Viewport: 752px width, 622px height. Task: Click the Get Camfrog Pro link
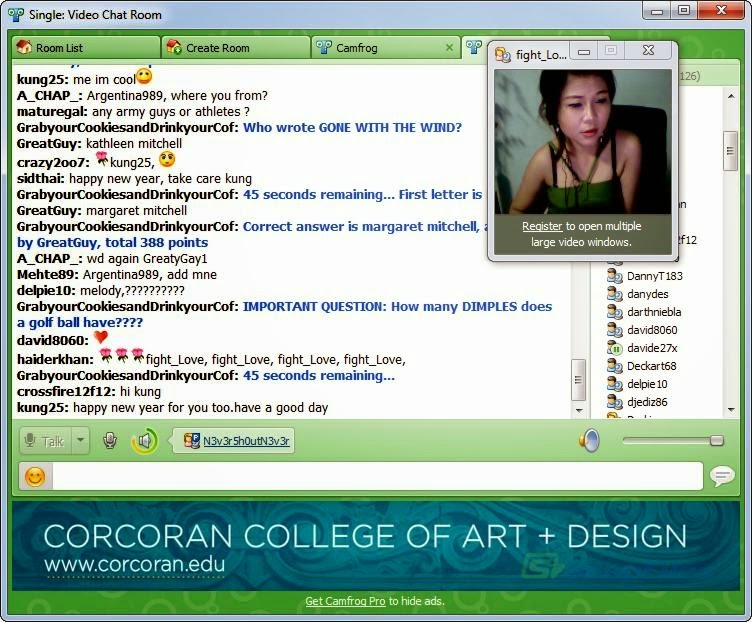(345, 601)
